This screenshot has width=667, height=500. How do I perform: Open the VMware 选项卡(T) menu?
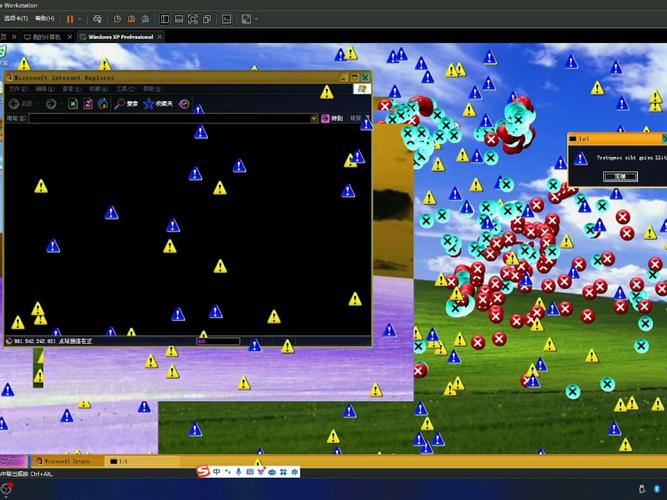point(16,18)
